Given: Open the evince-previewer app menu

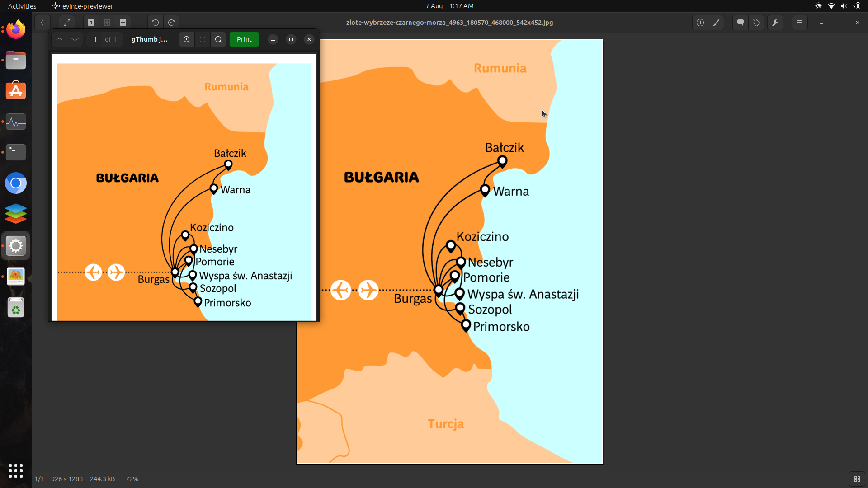Looking at the screenshot, I should 83,6.
